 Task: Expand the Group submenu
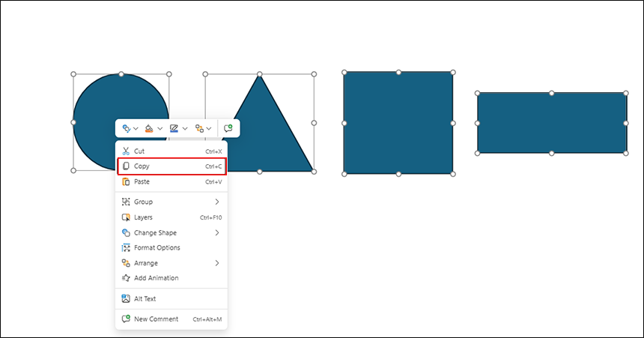(x=217, y=202)
